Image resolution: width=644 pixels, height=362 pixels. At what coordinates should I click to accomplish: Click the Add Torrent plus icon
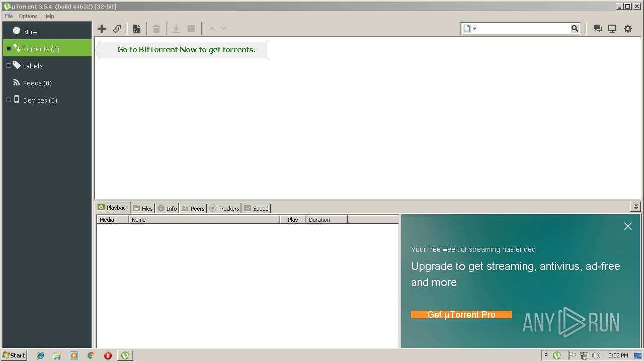click(102, 29)
